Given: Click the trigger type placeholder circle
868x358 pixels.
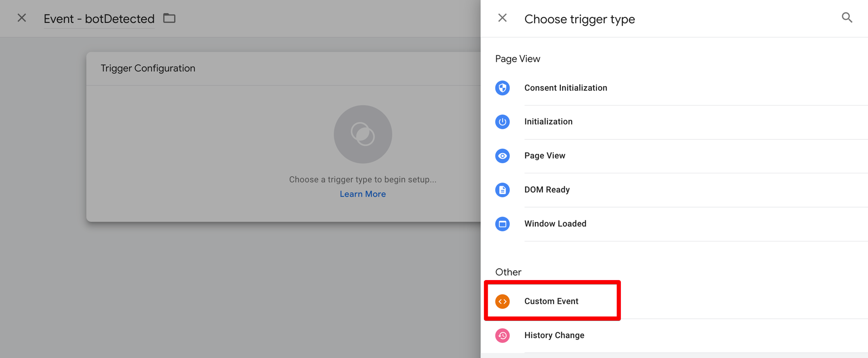Looking at the screenshot, I should point(363,134).
